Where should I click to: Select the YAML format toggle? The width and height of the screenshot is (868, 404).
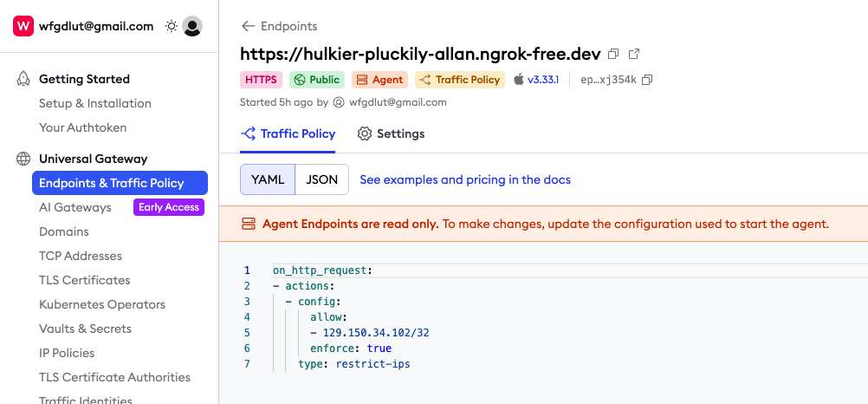268,179
